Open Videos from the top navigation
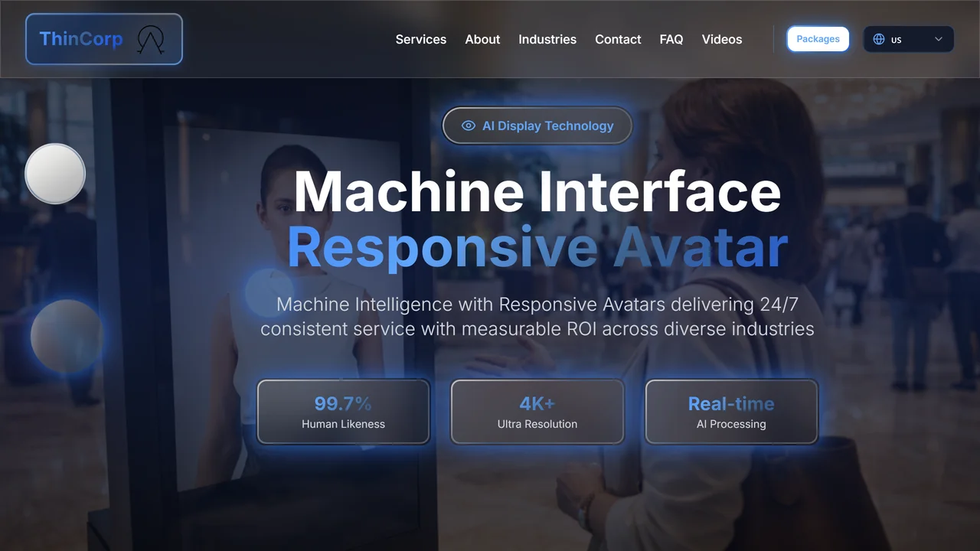 pyautogui.click(x=722, y=39)
